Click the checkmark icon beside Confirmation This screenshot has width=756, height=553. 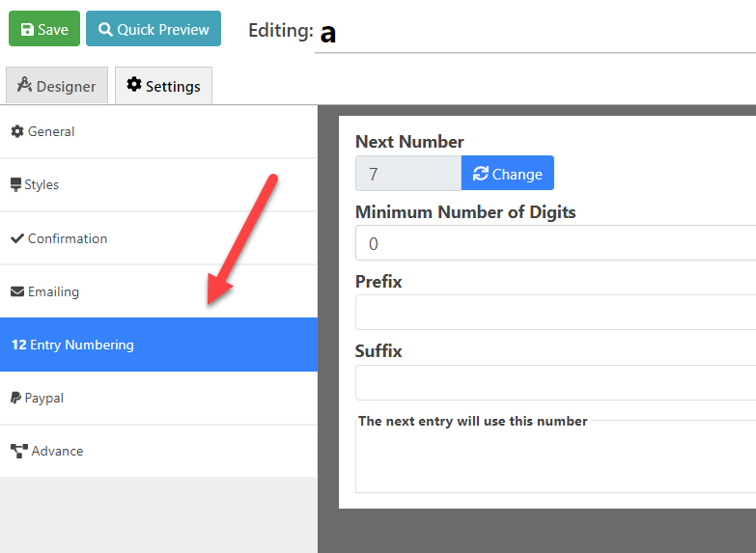[17, 238]
